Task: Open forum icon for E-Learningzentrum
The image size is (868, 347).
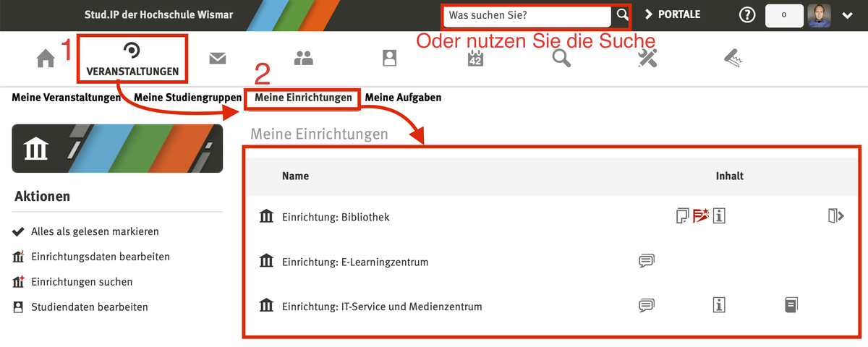Action: (x=646, y=261)
